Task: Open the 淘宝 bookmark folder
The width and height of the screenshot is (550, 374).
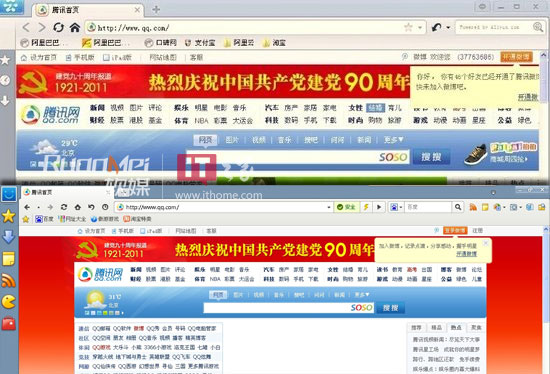Action: click(274, 43)
